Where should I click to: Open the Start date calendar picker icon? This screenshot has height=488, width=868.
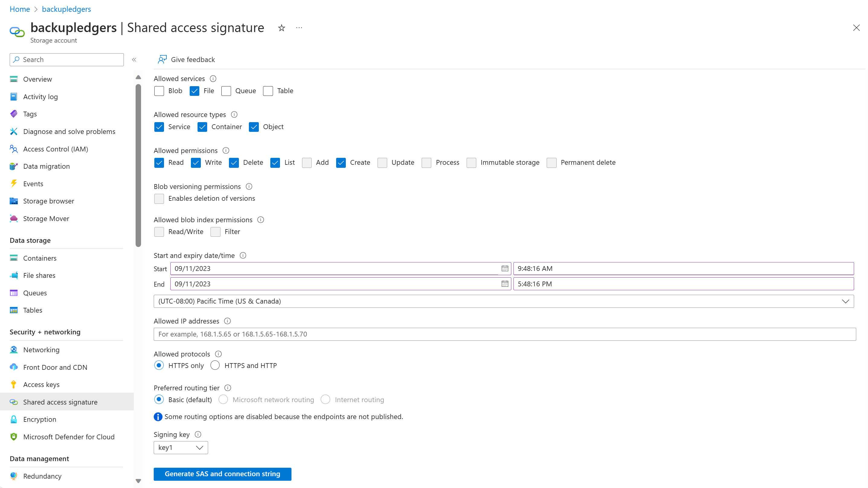coord(504,268)
